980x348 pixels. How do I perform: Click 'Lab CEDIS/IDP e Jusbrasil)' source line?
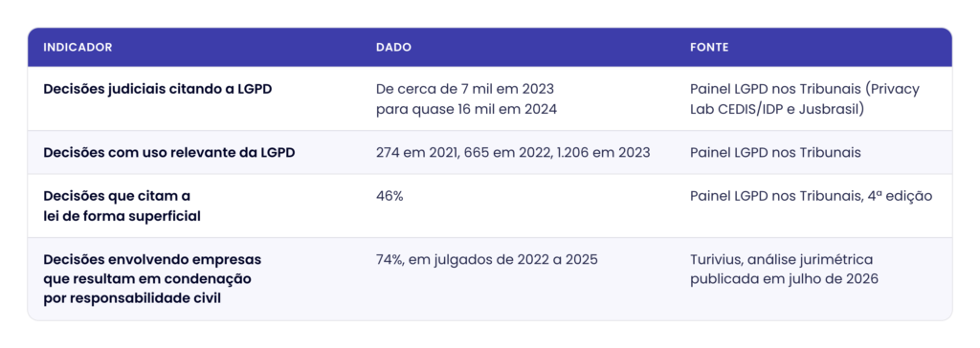pos(777,109)
